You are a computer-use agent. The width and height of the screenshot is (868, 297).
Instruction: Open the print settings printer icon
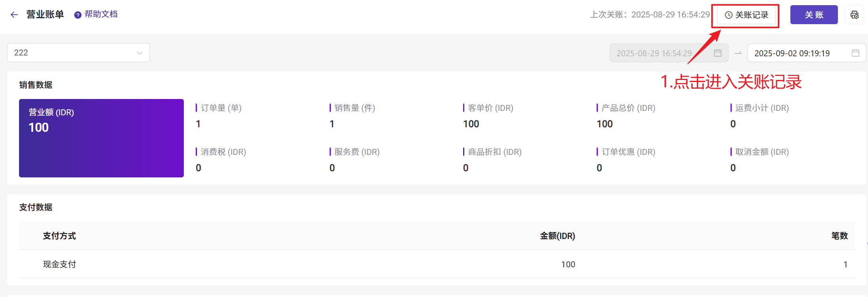(854, 15)
